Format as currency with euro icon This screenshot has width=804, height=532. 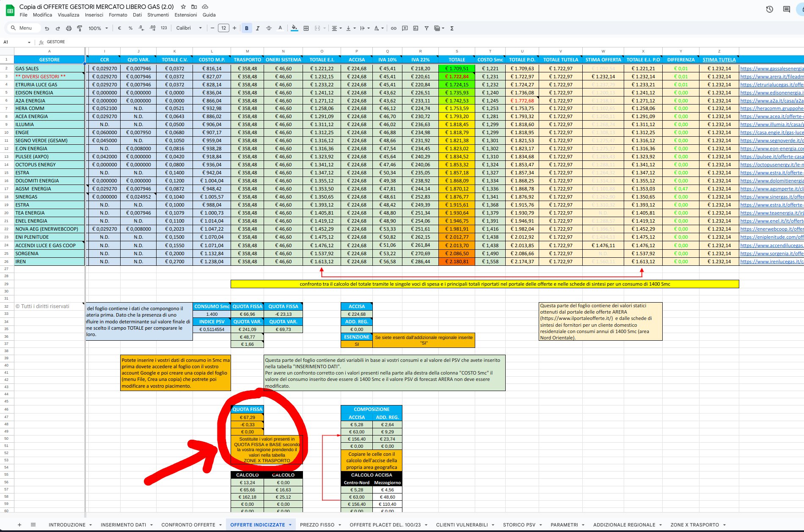click(119, 28)
